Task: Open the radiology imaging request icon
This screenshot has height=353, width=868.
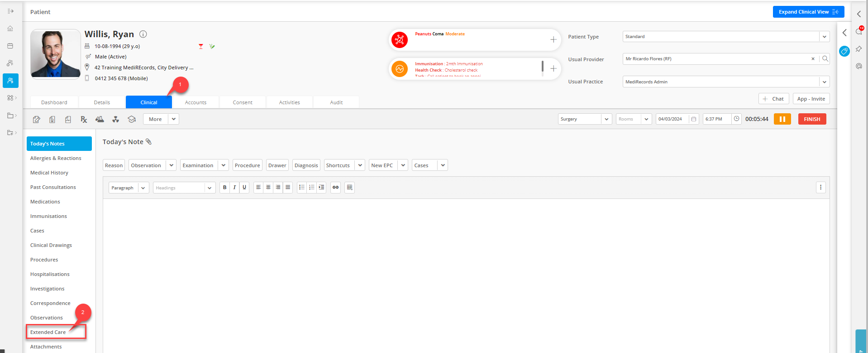Action: point(116,119)
